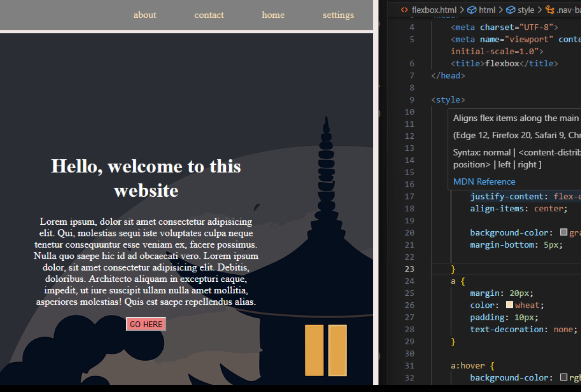Open the about link in webpage navbar
This screenshot has height=392, width=581.
point(145,15)
